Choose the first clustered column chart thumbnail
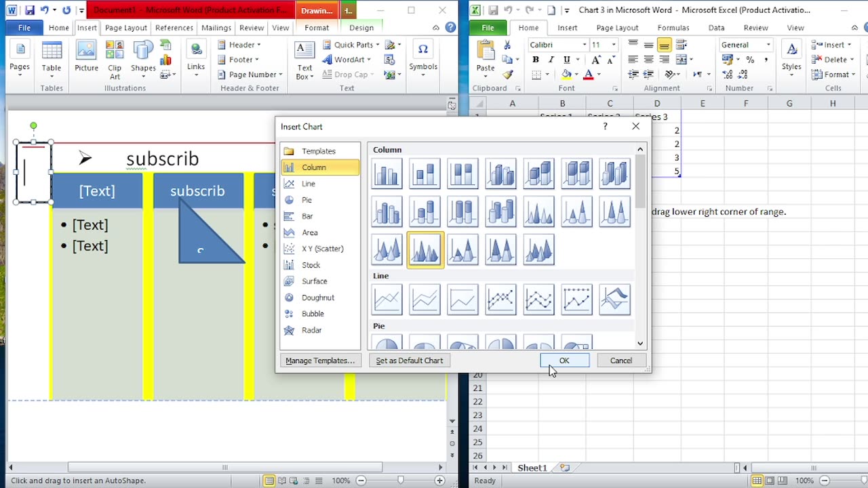The width and height of the screenshot is (868, 488). point(387,173)
